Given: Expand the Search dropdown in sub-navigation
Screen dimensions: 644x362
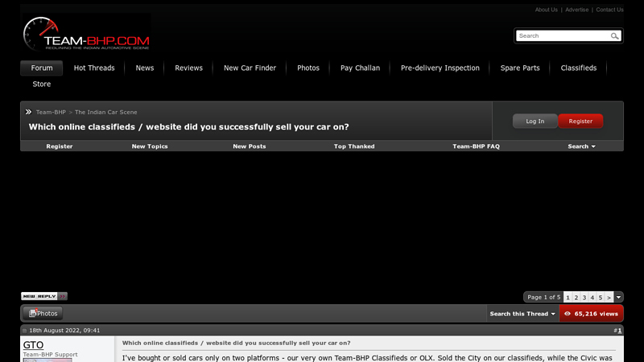Looking at the screenshot, I should 581,146.
